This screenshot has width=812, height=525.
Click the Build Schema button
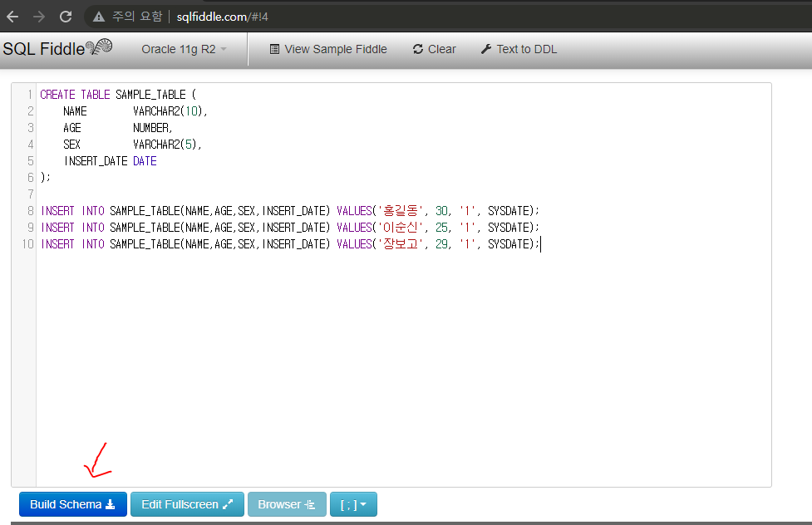pyautogui.click(x=72, y=503)
